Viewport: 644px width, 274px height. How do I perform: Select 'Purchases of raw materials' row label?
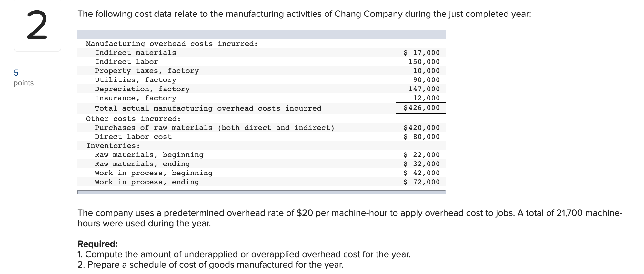(x=215, y=128)
